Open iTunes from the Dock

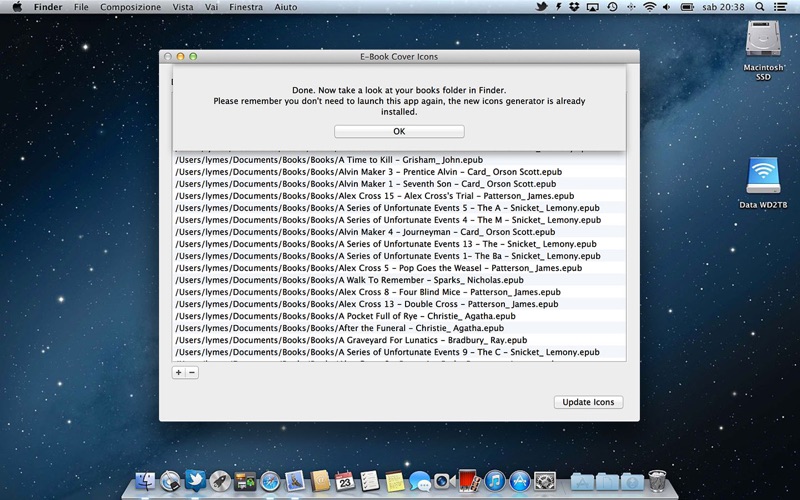point(494,481)
